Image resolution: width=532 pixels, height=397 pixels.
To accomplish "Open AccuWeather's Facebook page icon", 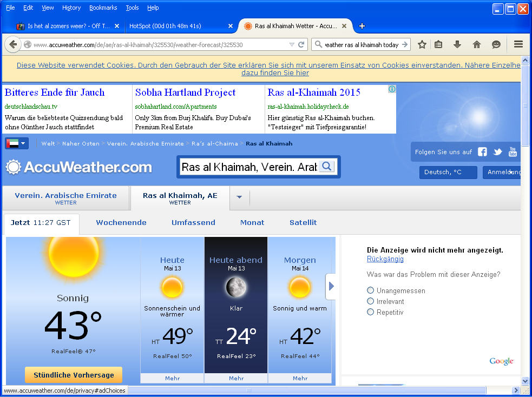I will pos(482,152).
